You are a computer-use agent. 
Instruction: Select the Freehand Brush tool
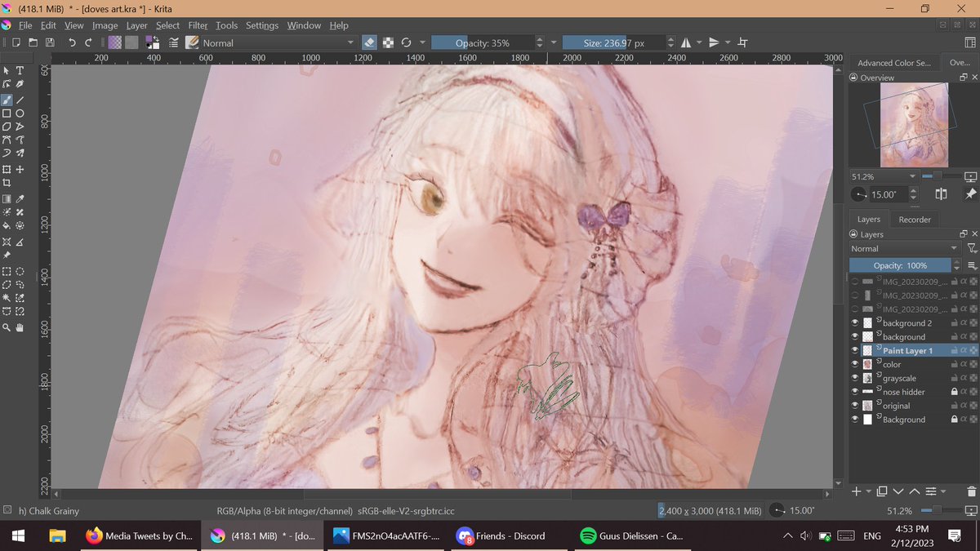pyautogui.click(x=7, y=100)
